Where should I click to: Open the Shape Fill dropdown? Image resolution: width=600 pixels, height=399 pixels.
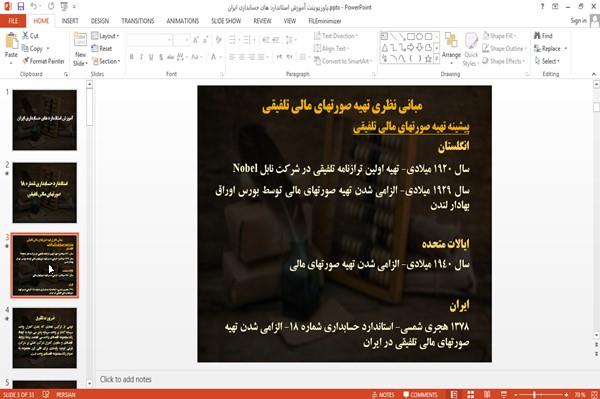coord(499,36)
